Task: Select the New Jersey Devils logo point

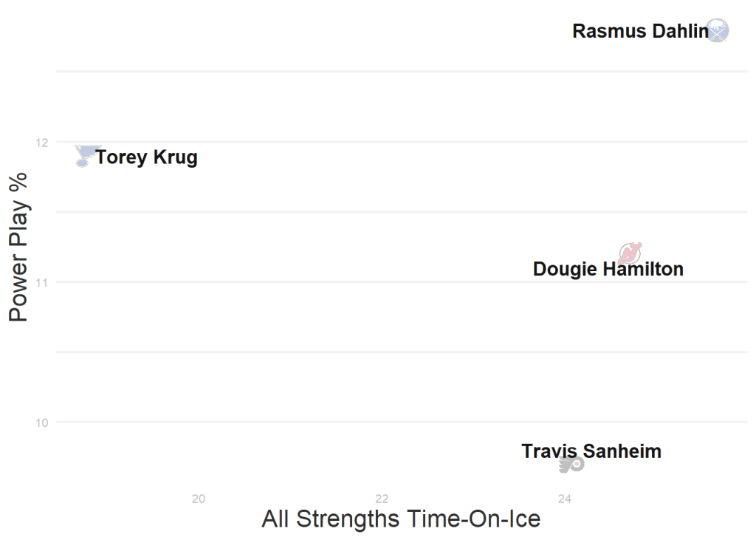Action: pyautogui.click(x=630, y=253)
